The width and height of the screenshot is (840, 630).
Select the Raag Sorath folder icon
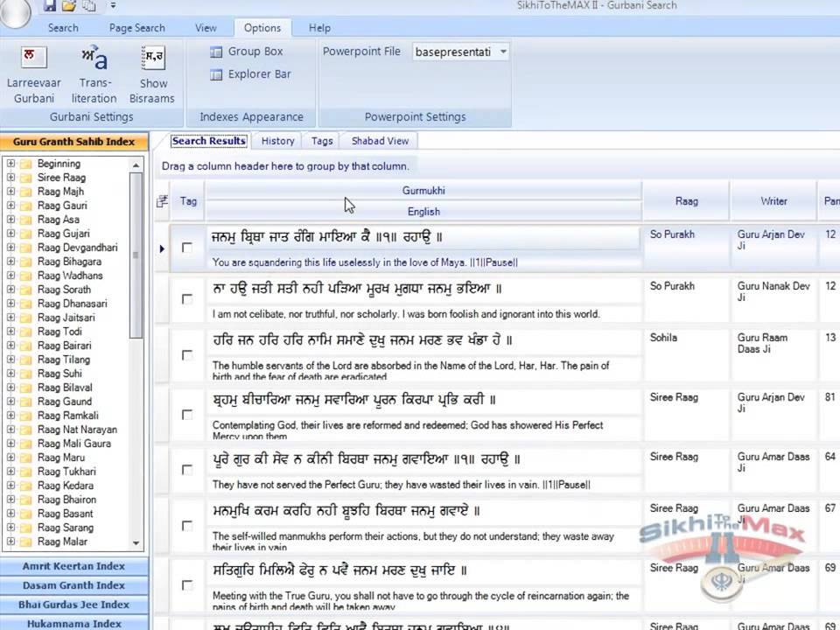pos(25,290)
